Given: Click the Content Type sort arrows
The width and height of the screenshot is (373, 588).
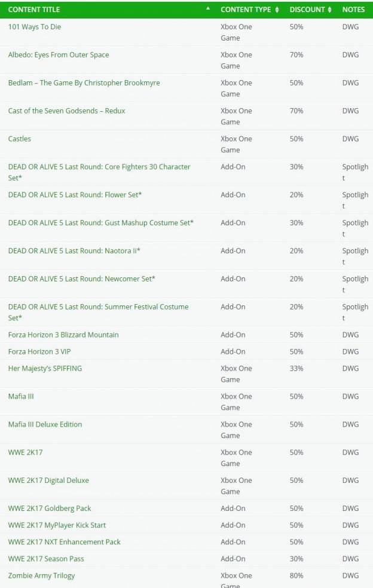Looking at the screenshot, I should (x=277, y=10).
